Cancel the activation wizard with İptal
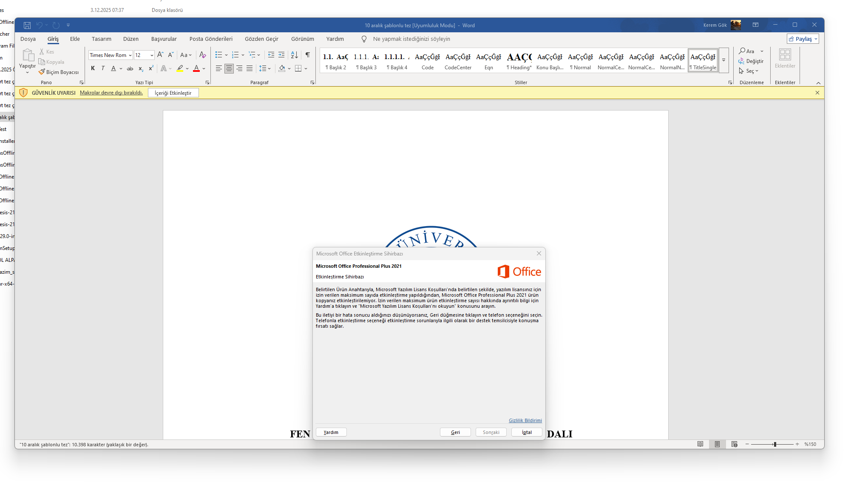This screenshot has width=868, height=482. 527,432
